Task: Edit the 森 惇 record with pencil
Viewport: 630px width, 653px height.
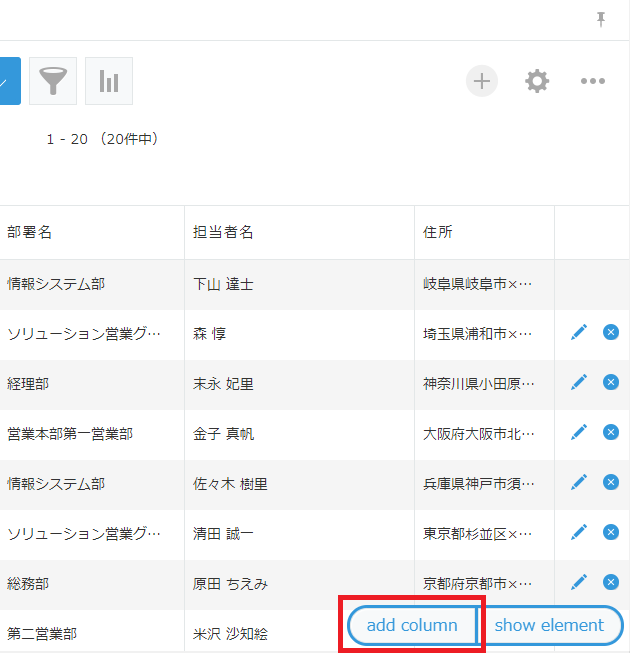Action: click(x=578, y=332)
